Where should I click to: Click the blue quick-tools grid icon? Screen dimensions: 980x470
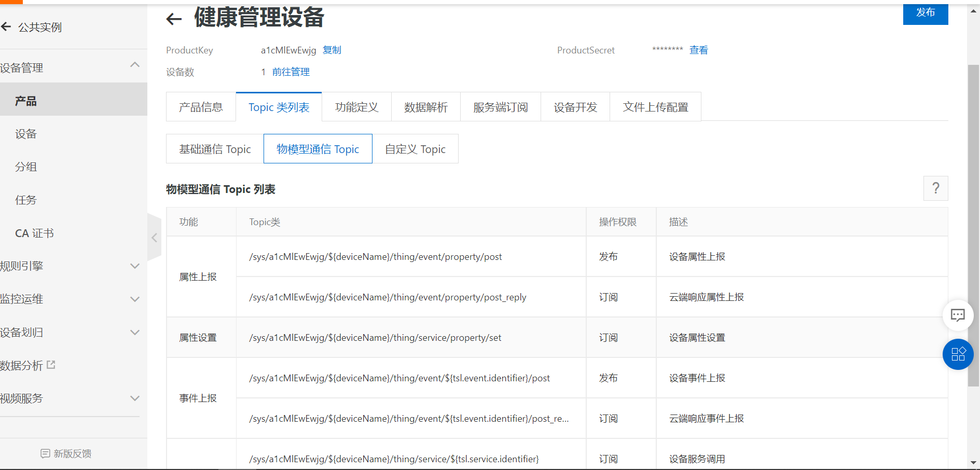[x=958, y=354]
